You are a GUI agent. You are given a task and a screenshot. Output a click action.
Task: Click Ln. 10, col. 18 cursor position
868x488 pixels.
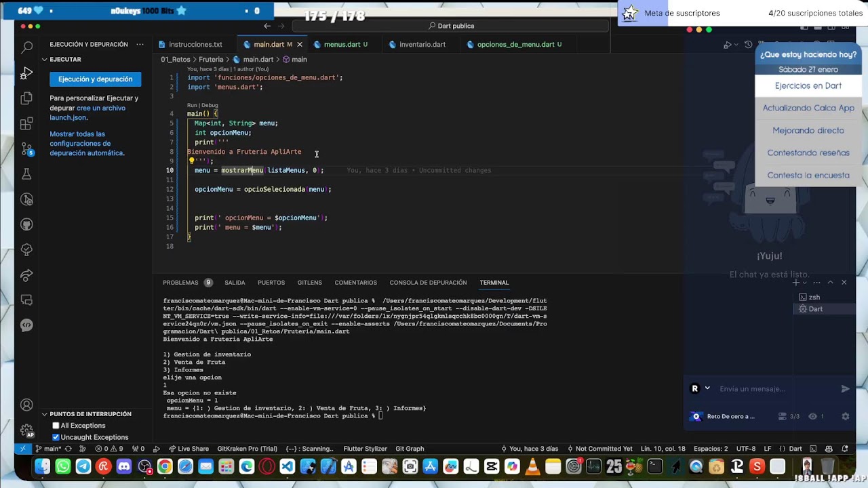click(x=663, y=449)
